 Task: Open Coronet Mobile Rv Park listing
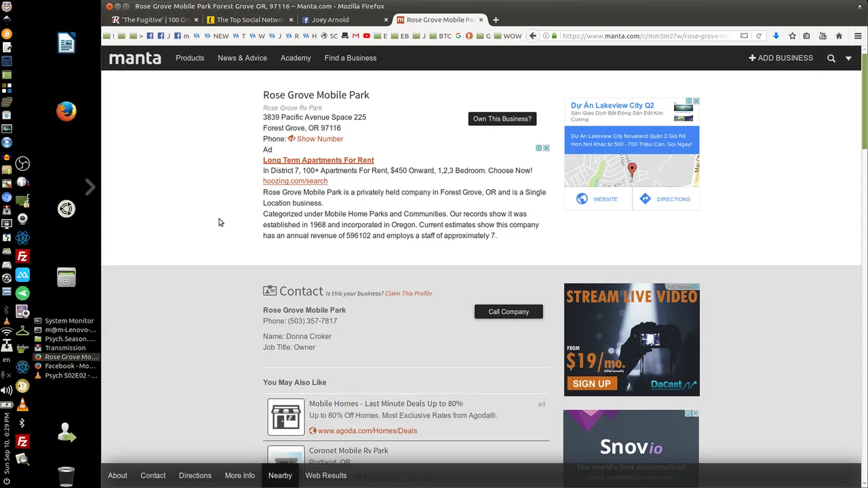pos(349,451)
